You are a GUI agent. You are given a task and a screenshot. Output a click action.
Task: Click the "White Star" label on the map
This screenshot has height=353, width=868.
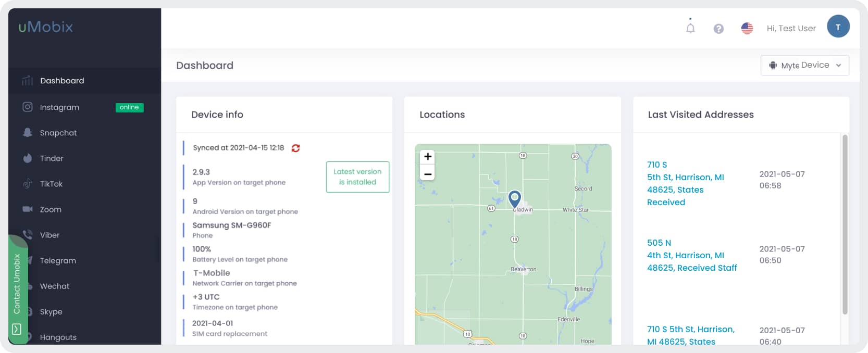tap(576, 210)
